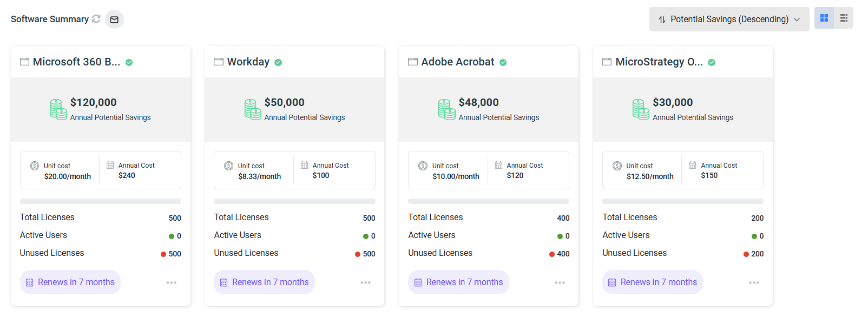Click the verified checkmark next to Microsoft 360 B...
The height and width of the screenshot is (317, 868).
pos(129,63)
